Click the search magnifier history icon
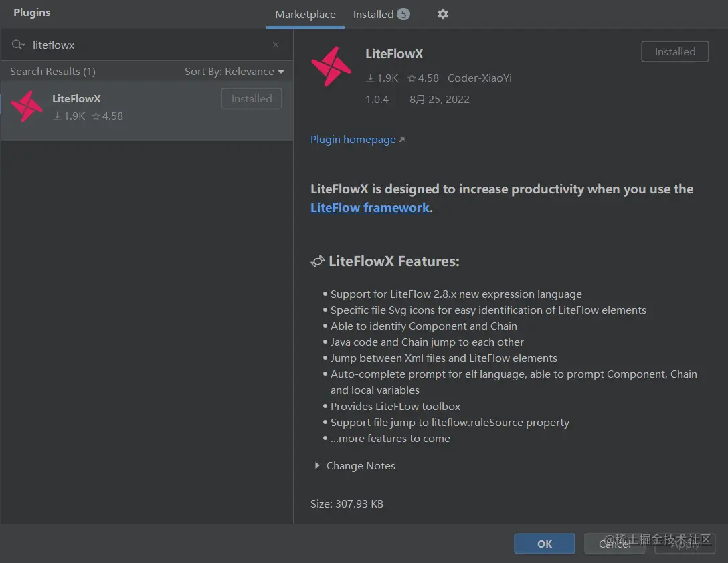Image resolution: width=728 pixels, height=563 pixels. (x=18, y=45)
